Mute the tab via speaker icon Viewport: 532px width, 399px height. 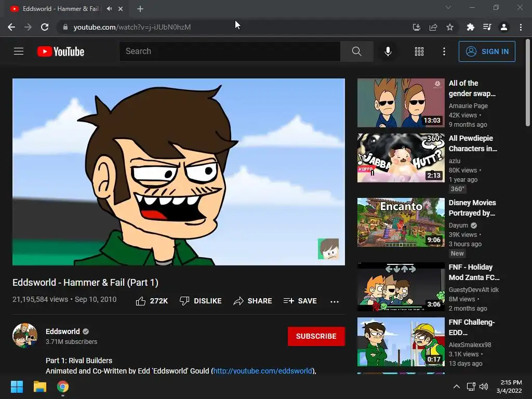coord(109,8)
